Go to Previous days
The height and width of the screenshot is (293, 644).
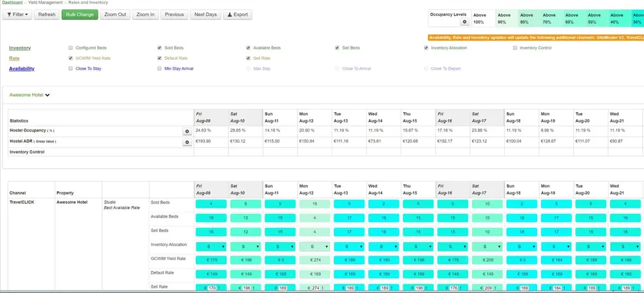point(175,15)
